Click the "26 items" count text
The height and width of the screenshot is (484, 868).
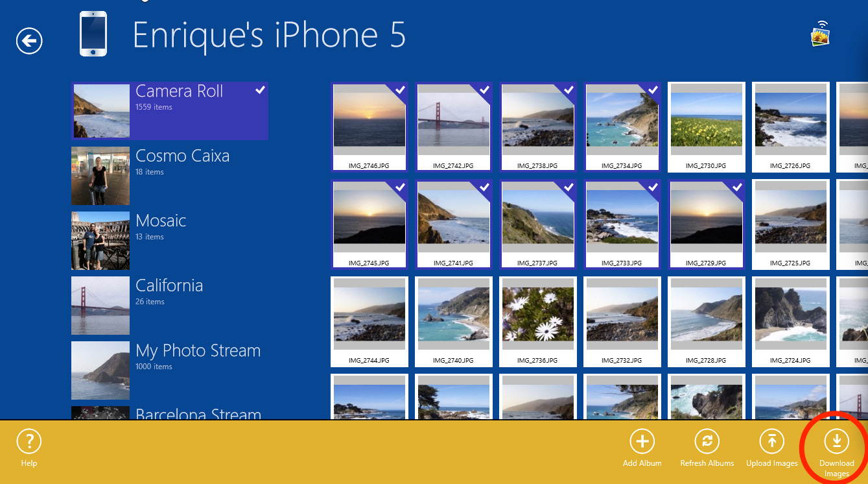(x=150, y=302)
